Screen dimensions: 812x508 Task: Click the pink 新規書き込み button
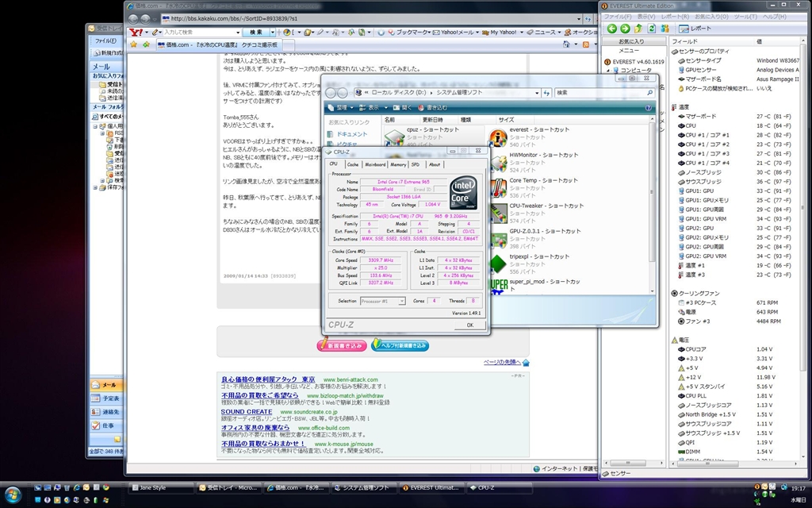coord(342,345)
